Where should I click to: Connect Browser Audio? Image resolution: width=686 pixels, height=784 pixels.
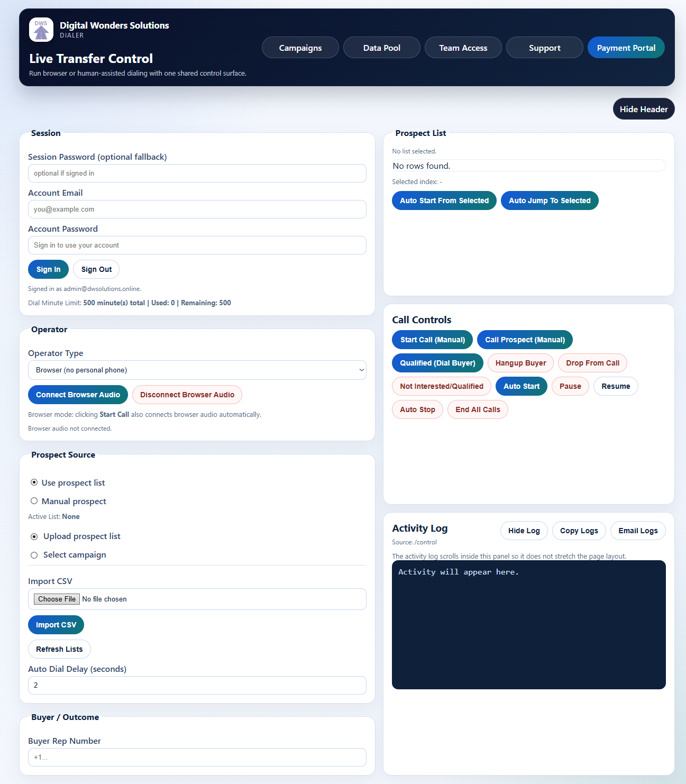pos(78,395)
